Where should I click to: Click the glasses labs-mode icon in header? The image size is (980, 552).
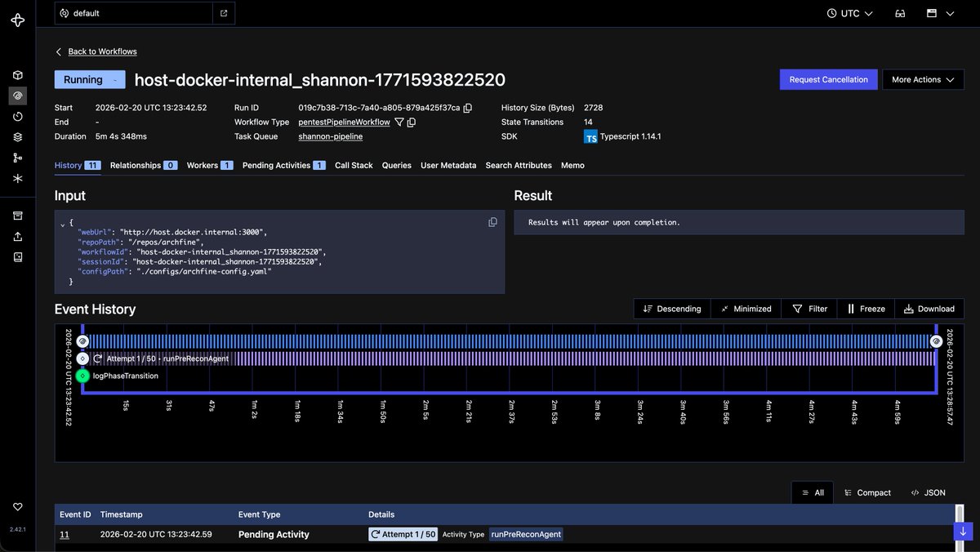coord(900,13)
